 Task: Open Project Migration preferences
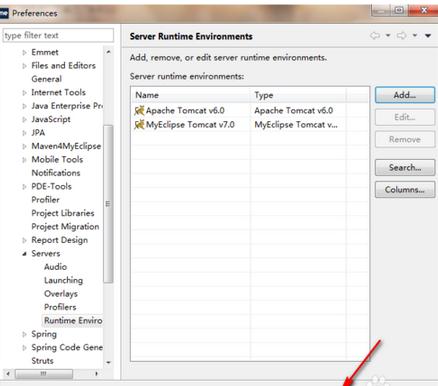[x=65, y=226]
